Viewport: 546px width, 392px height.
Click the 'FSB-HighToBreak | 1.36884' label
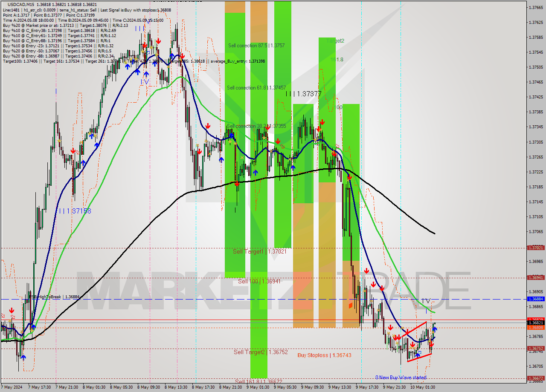[x=55, y=297]
